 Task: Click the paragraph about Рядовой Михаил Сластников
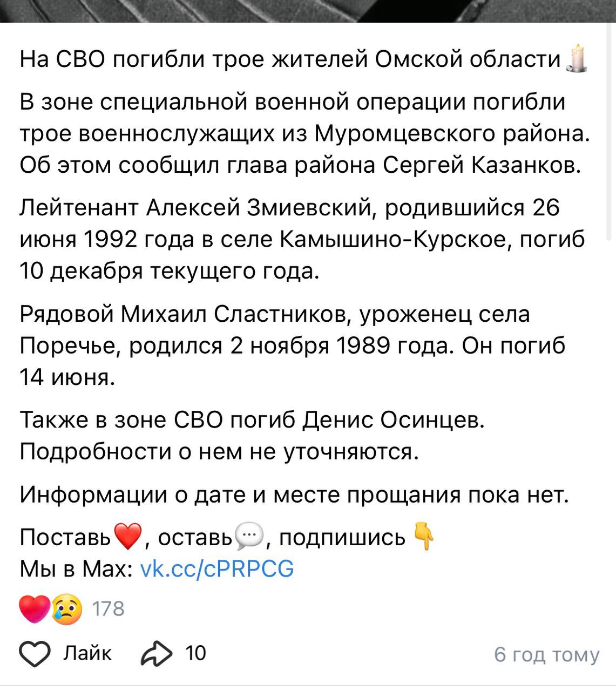(292, 345)
